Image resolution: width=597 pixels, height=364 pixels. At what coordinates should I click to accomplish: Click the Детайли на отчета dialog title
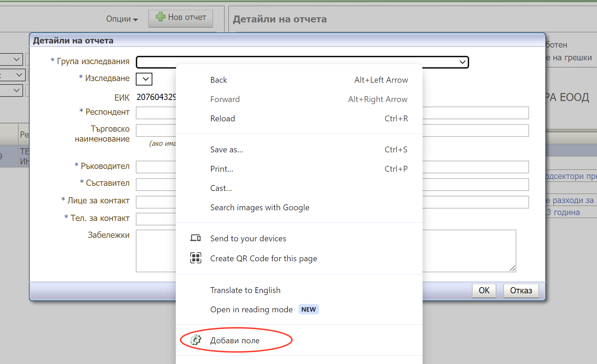point(73,41)
